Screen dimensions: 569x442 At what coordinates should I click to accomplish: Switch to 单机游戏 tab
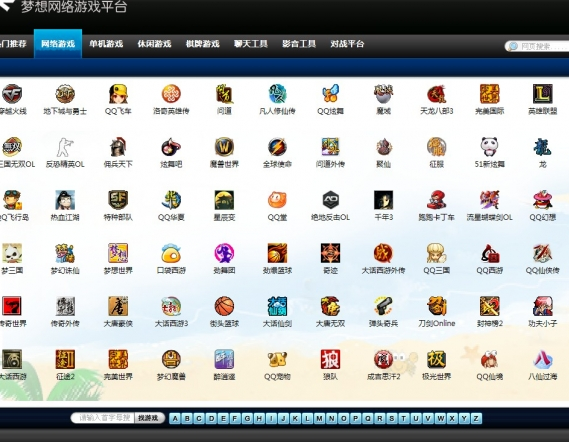pyautogui.click(x=106, y=44)
